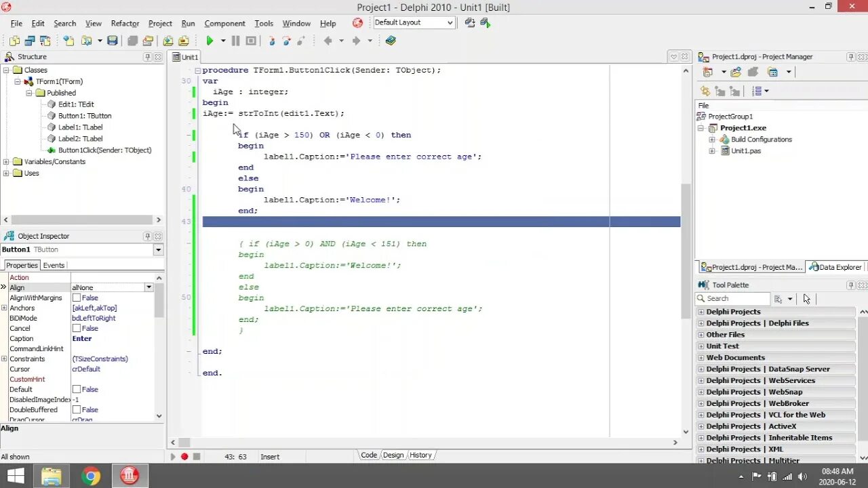The width and height of the screenshot is (868, 488).
Task: Open the Run button dropdown arrow
Action: (x=223, y=41)
